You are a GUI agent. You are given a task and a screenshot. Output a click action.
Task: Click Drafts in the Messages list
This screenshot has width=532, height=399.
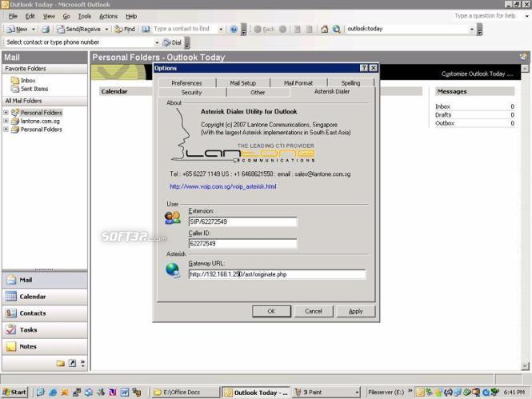pos(443,115)
